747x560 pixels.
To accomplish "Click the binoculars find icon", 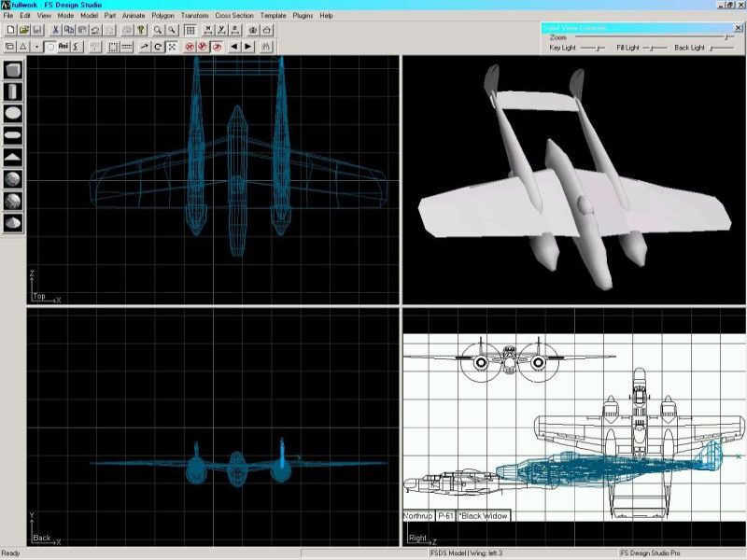I will click(x=267, y=46).
